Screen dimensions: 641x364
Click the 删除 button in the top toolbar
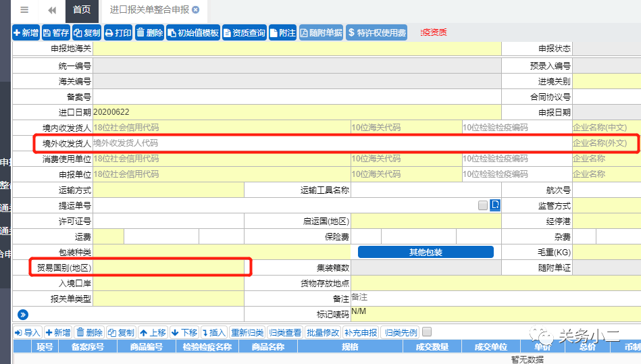pos(149,32)
